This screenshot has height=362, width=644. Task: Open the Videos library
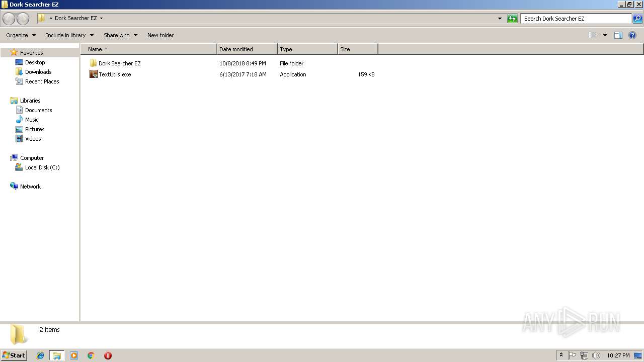[33, 139]
